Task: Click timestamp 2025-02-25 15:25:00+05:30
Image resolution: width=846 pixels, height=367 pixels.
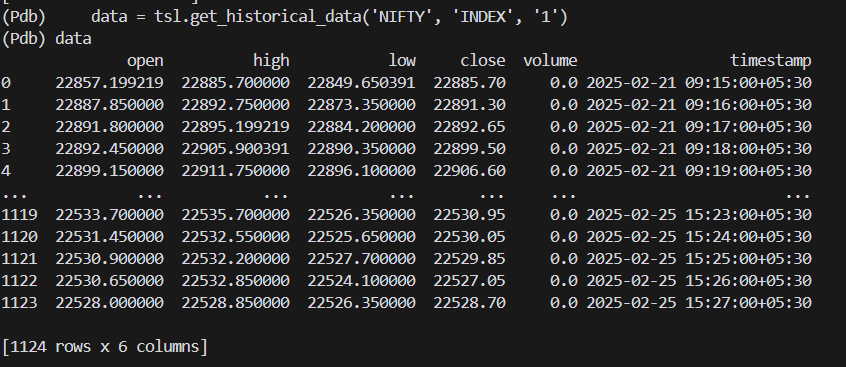Action: [699, 259]
